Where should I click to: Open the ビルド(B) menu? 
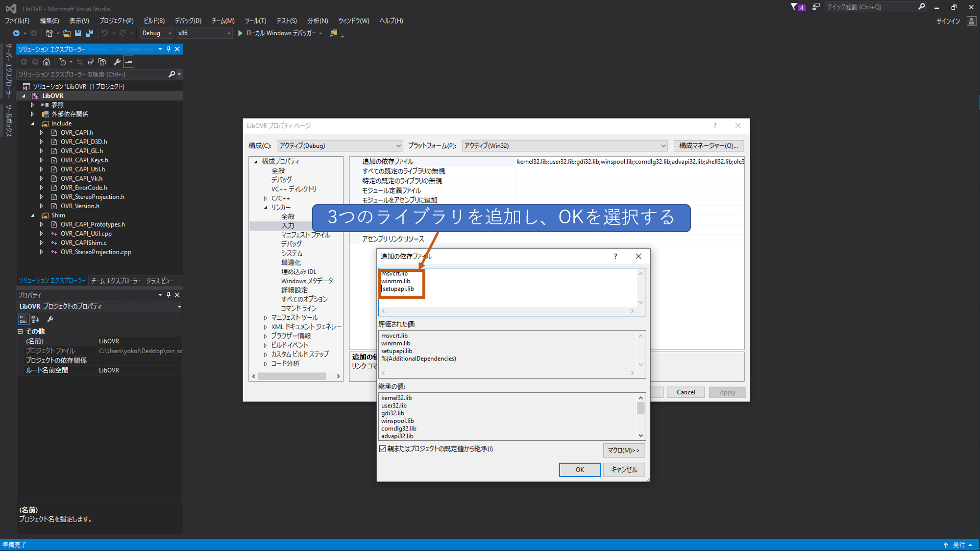(154, 21)
